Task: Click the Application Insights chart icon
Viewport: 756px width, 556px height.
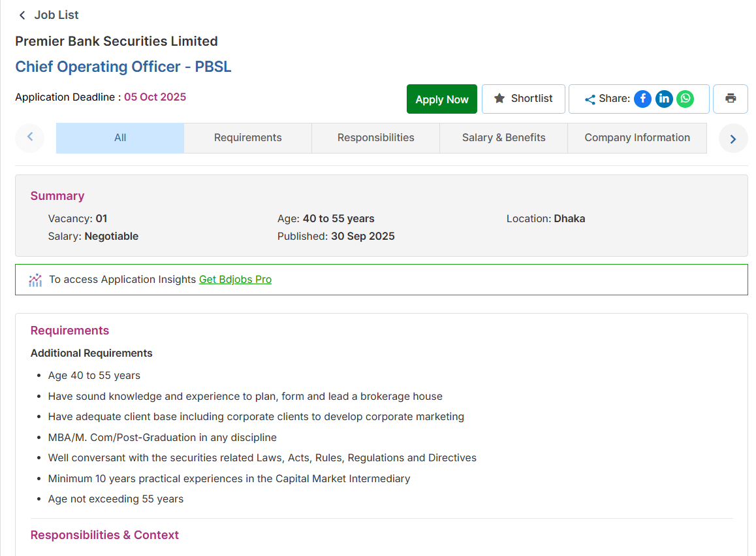Action: 35,280
